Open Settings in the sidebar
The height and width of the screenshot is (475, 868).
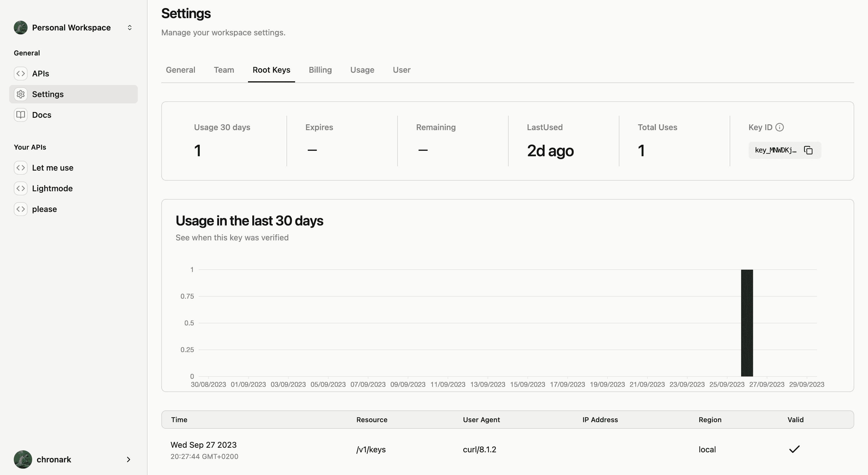click(48, 94)
